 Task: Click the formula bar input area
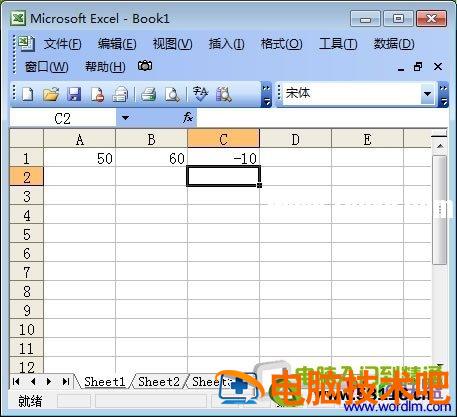[322, 118]
